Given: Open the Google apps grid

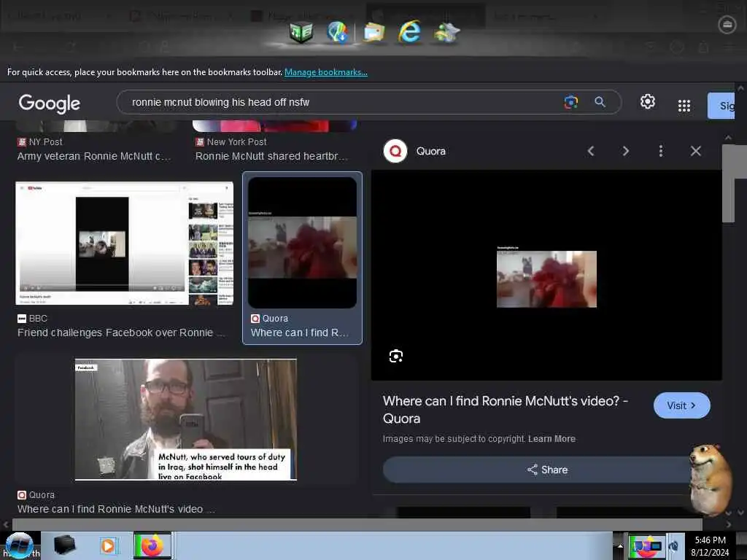Looking at the screenshot, I should click(x=684, y=105).
